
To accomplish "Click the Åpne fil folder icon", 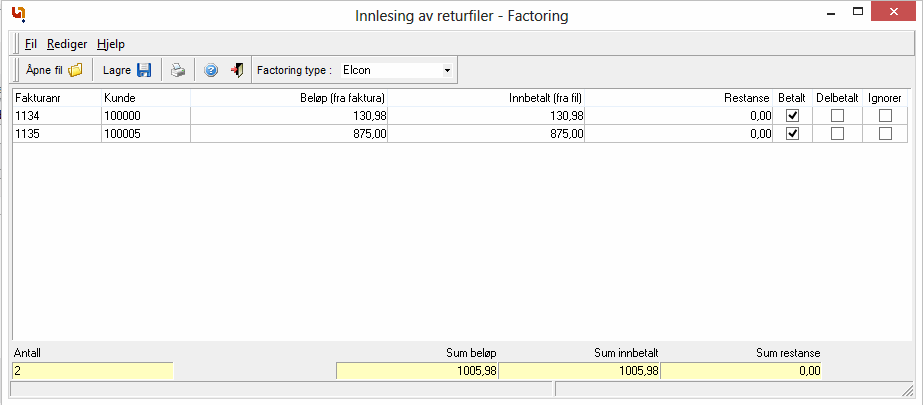I will tap(75, 71).
